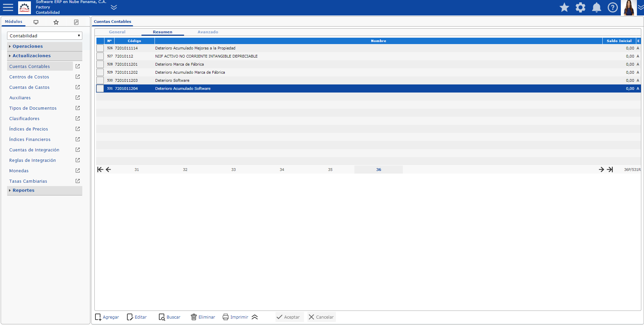644x325 pixels.
Task: Open Clasificadores link
Action: coord(24,119)
